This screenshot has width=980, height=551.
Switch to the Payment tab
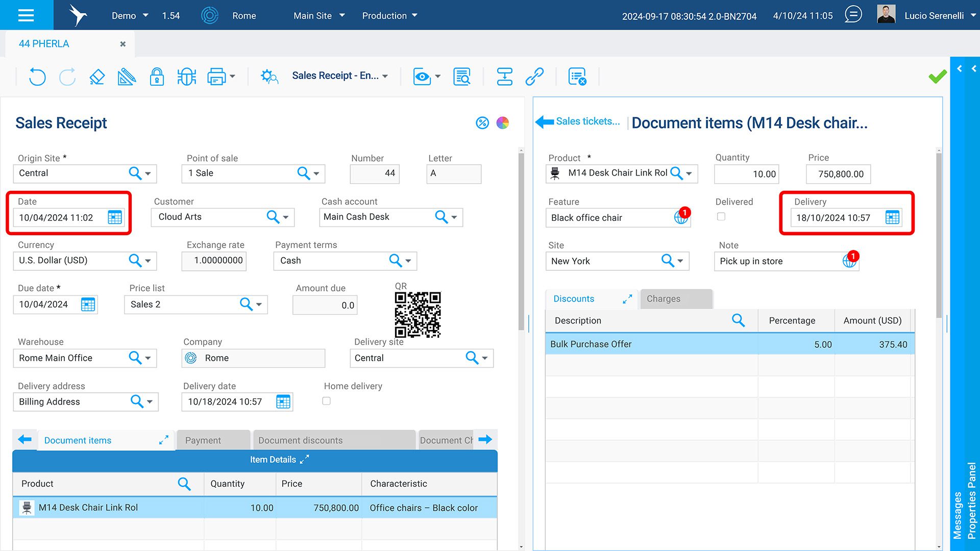(203, 440)
